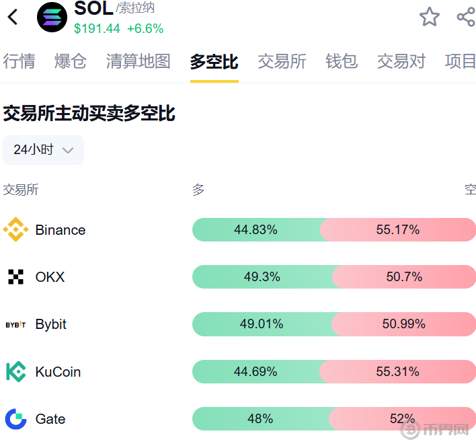Tap the Binance exchange logo
476x448 pixels.
point(15,230)
